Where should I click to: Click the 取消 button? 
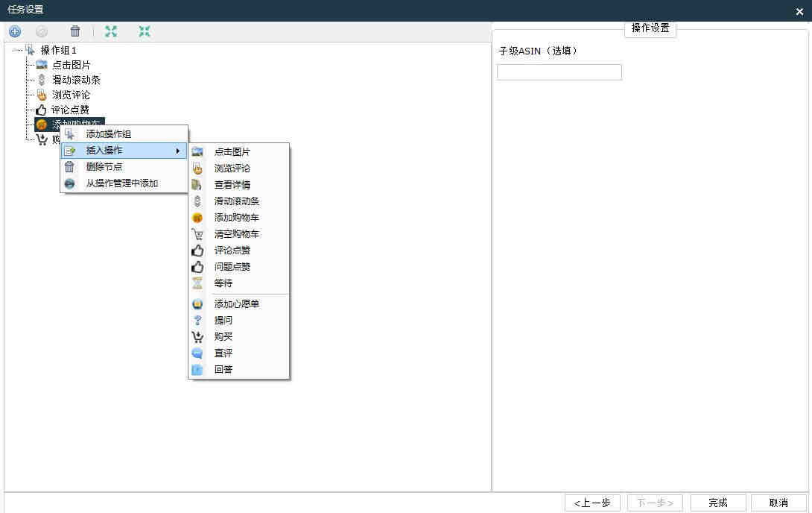pos(779,503)
